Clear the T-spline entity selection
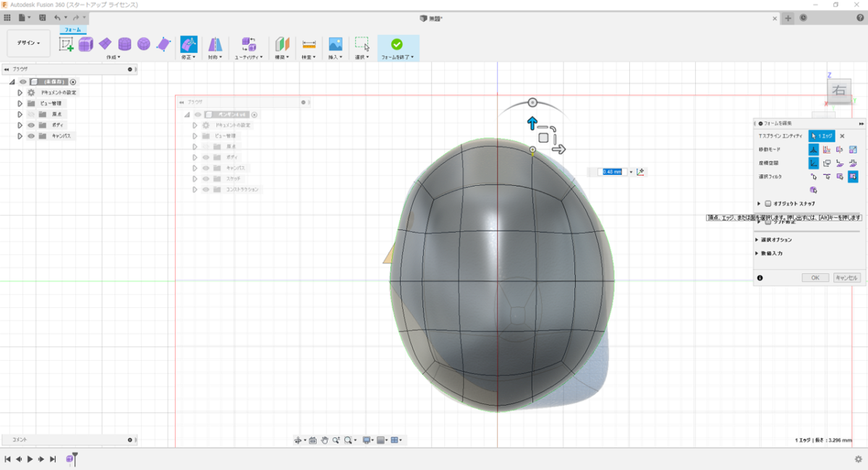This screenshot has width=868, height=470. click(x=842, y=136)
